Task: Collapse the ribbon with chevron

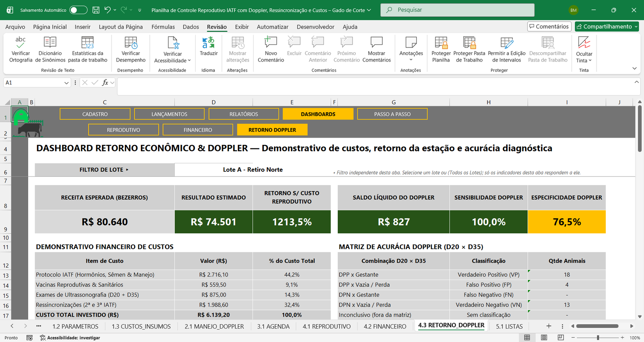Action: pos(634,68)
